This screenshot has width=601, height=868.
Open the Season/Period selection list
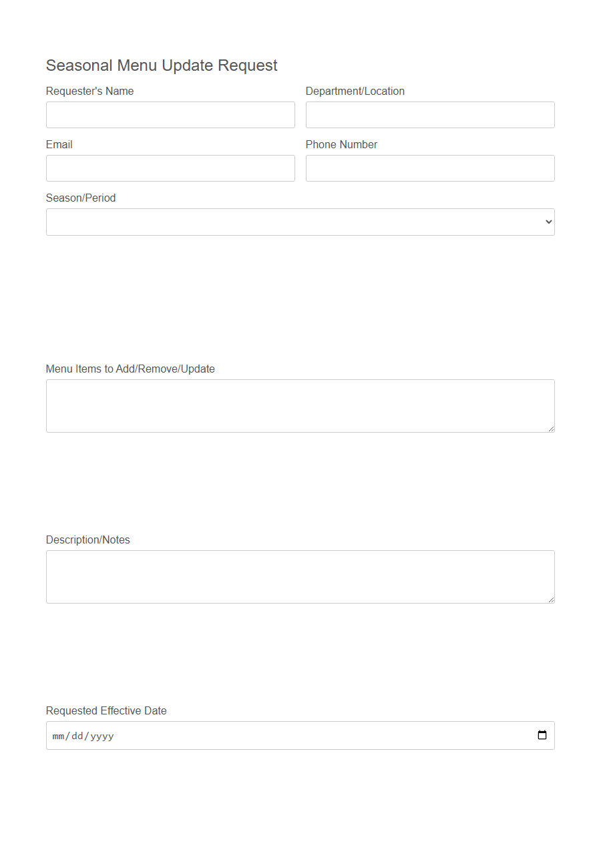[x=300, y=221]
